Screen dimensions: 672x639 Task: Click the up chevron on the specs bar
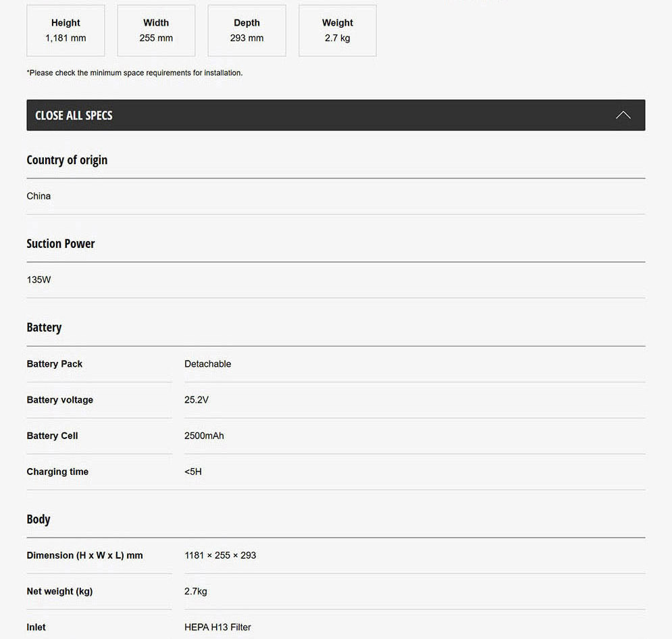(623, 115)
